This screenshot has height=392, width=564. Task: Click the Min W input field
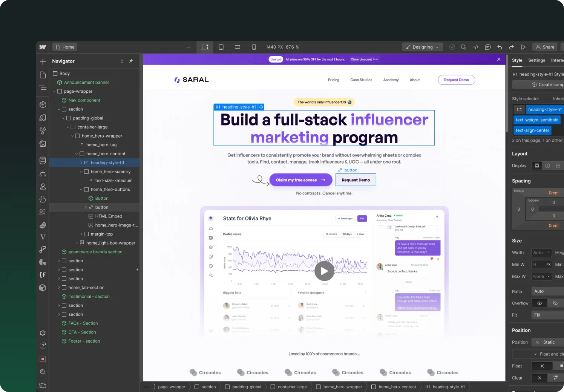click(538, 265)
